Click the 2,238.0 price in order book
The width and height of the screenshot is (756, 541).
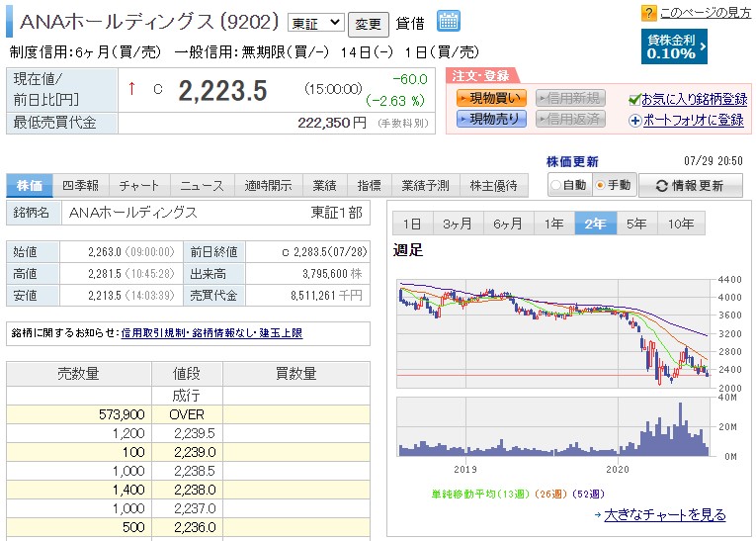pos(195,490)
